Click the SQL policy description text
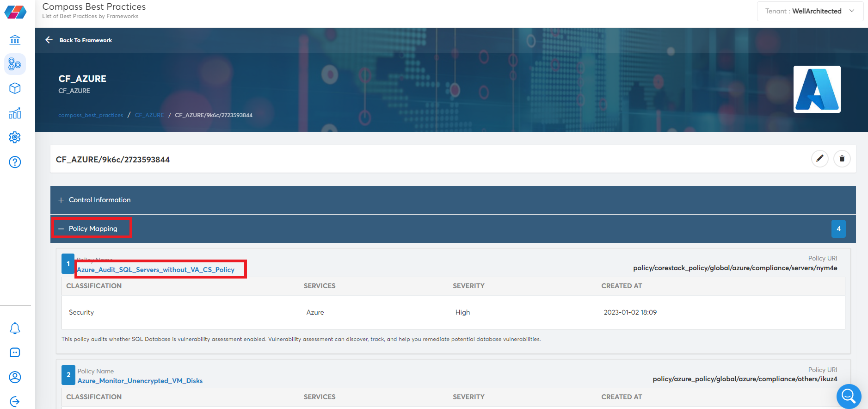 pyautogui.click(x=301, y=339)
